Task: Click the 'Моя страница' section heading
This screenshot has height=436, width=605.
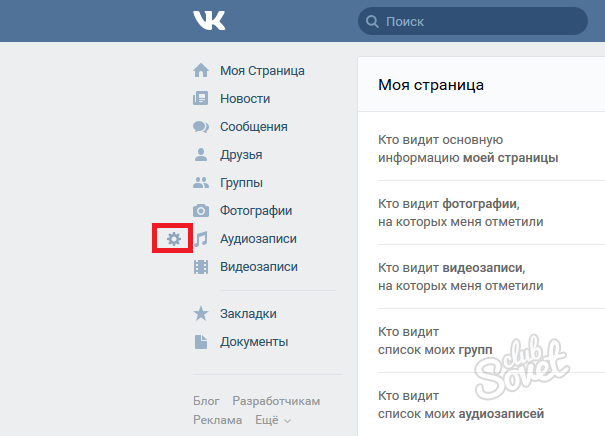Action: click(431, 85)
